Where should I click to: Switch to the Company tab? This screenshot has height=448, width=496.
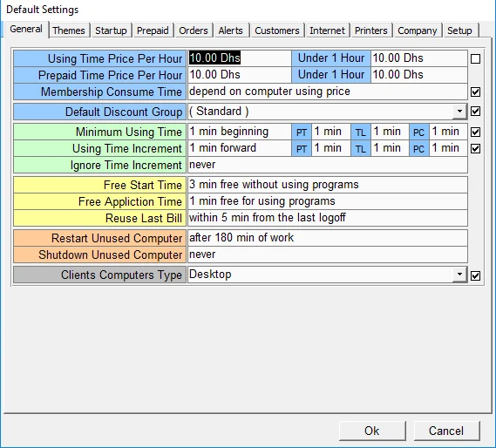pyautogui.click(x=418, y=31)
